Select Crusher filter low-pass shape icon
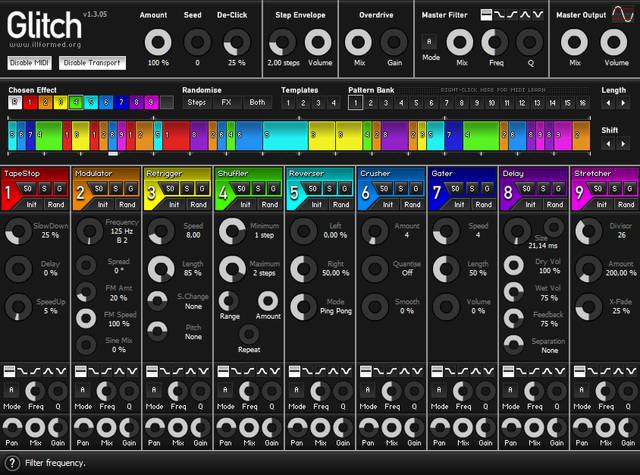 (x=379, y=371)
